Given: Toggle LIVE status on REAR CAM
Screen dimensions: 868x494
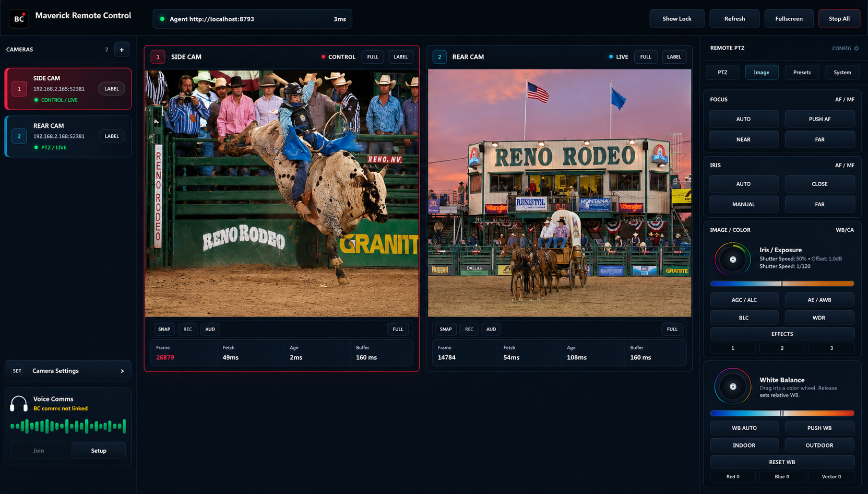Looking at the screenshot, I should [619, 57].
